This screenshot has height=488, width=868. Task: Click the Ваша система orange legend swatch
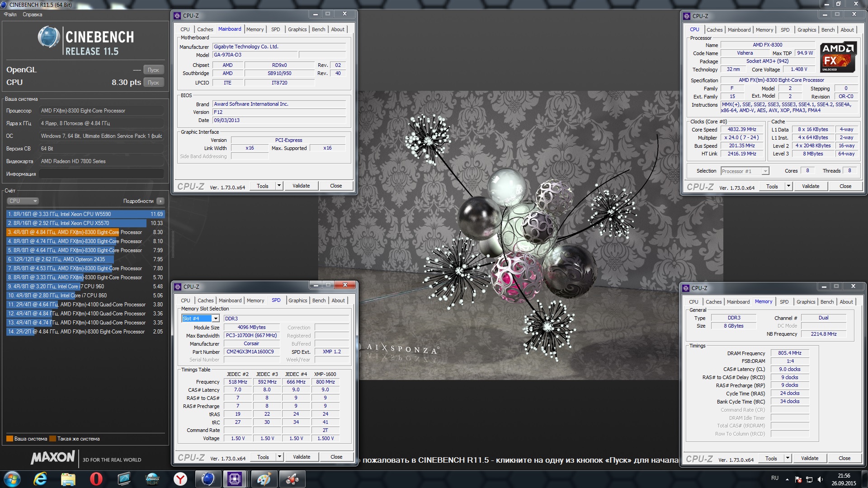click(x=9, y=439)
